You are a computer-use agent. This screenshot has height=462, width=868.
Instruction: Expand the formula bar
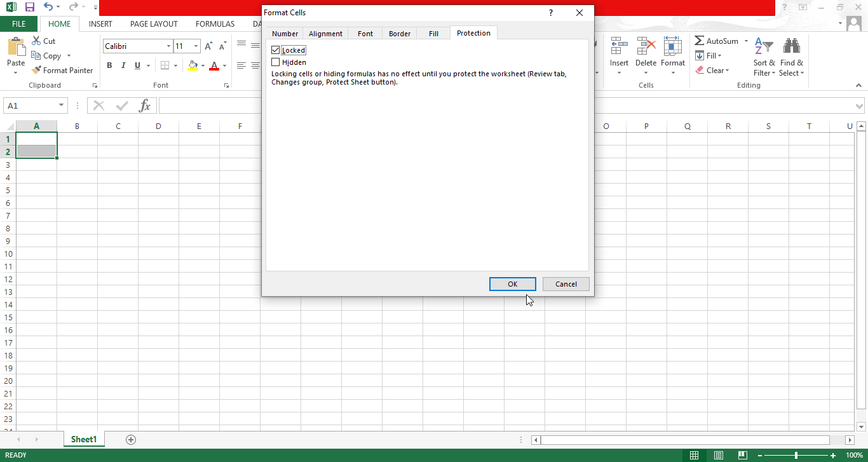860,106
